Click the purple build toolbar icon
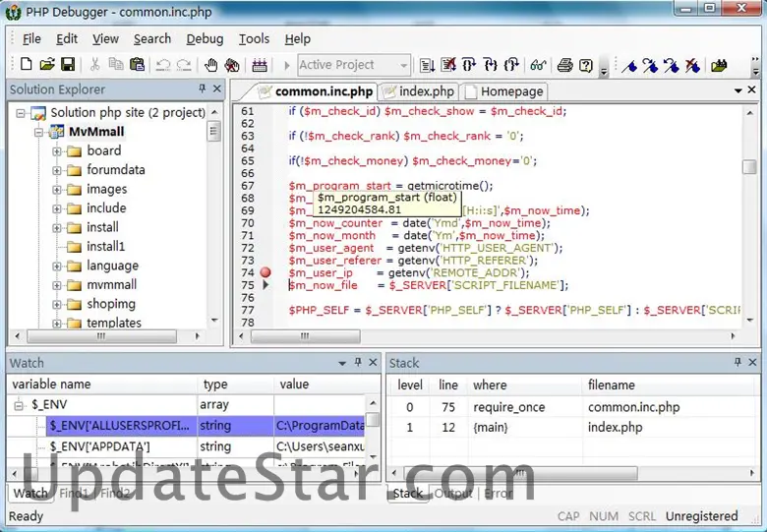The image size is (767, 532). pos(260,65)
